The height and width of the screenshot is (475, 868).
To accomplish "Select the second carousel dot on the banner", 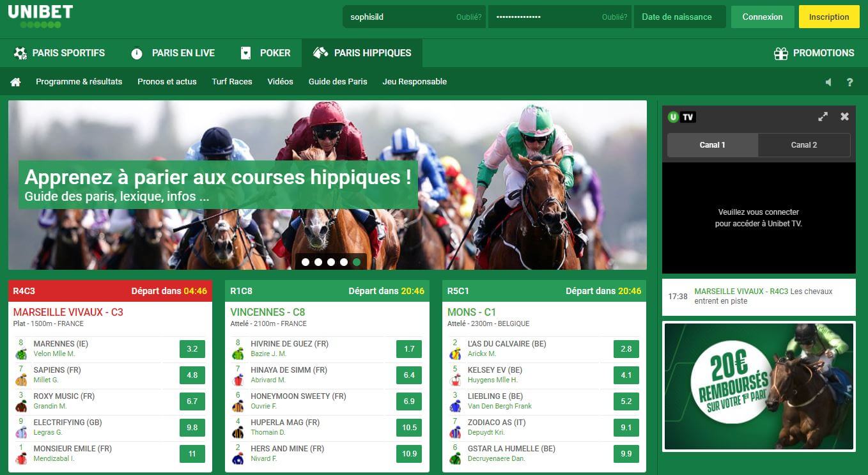I will 318,262.
